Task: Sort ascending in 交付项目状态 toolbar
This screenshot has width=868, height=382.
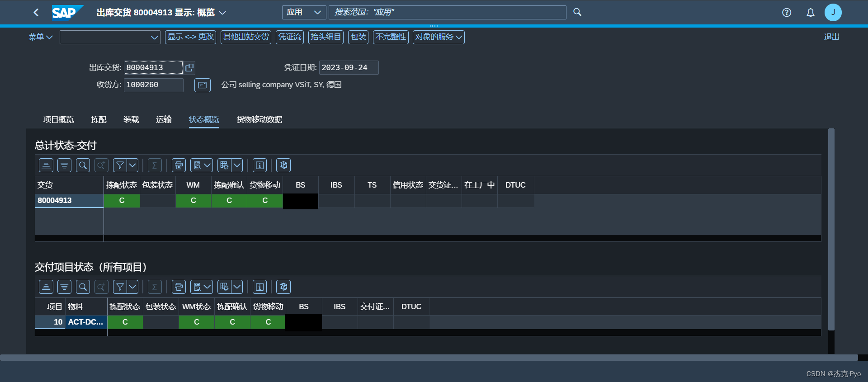Action: pos(46,287)
